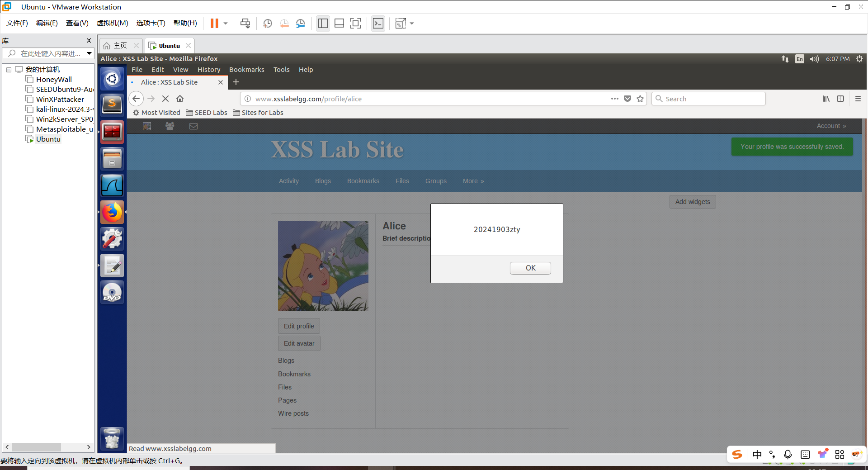Open library search filter dropdown
Image resolution: width=868 pixels, height=470 pixels.
90,53
